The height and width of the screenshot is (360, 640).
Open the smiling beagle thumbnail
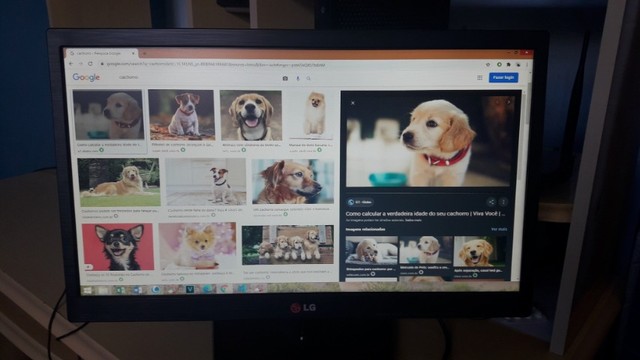pos(251,116)
